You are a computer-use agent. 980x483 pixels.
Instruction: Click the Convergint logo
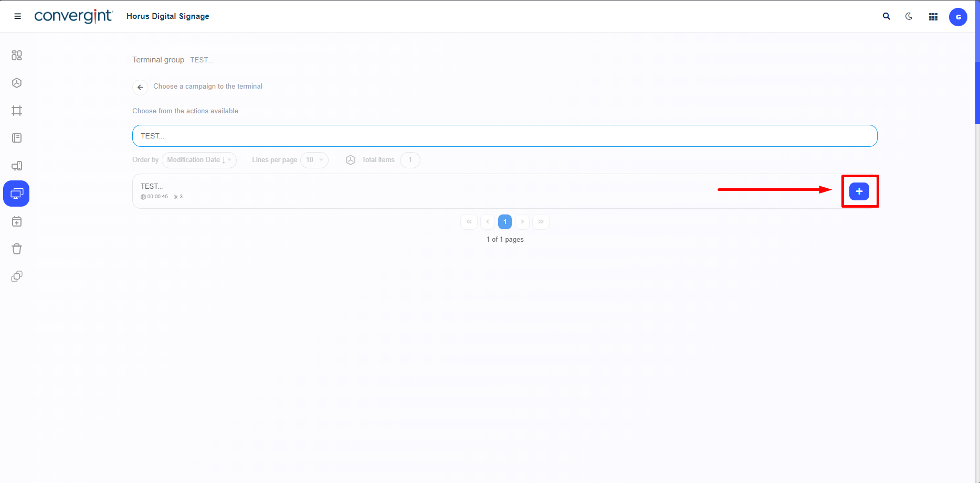pos(73,16)
